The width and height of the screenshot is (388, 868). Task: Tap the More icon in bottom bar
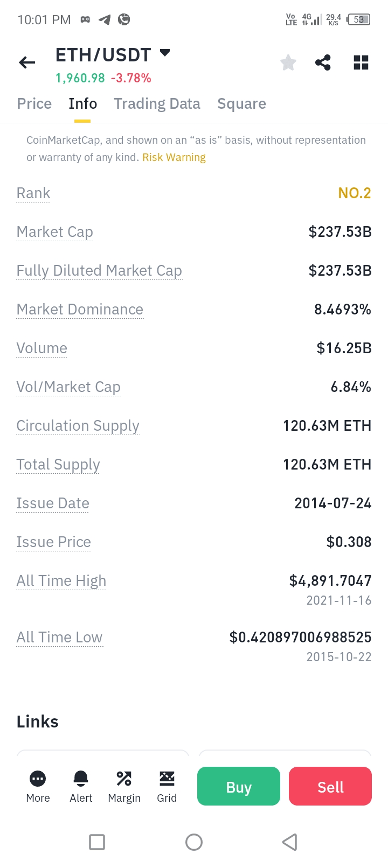tap(38, 786)
